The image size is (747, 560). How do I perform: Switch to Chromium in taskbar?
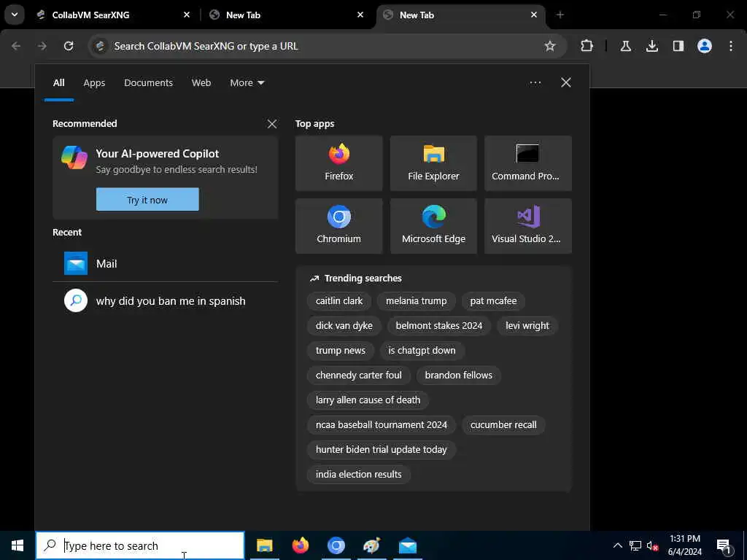[x=336, y=545]
